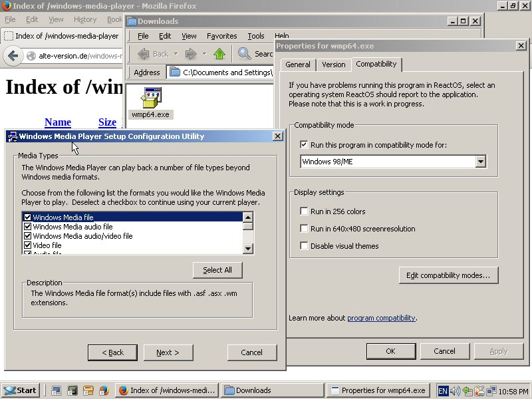Image resolution: width=532 pixels, height=399 pixels.
Task: Launch Firefox from quick launch bar
Action: (x=104, y=390)
